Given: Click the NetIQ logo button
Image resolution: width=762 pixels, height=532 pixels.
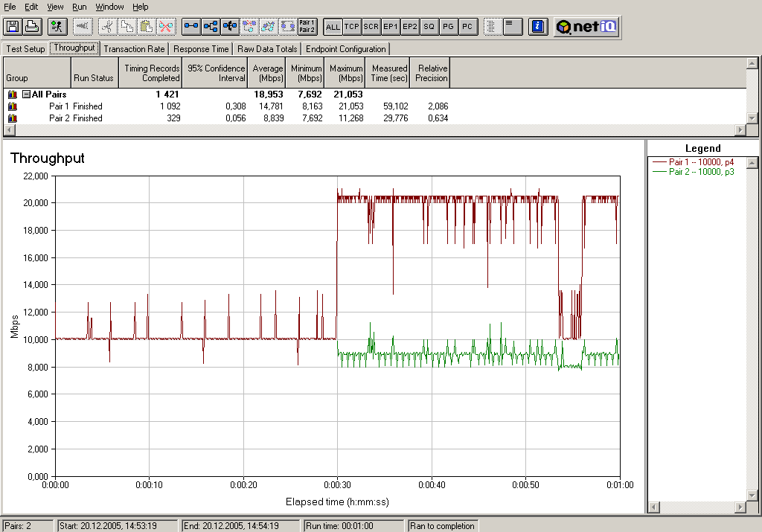Looking at the screenshot, I should pos(587,27).
